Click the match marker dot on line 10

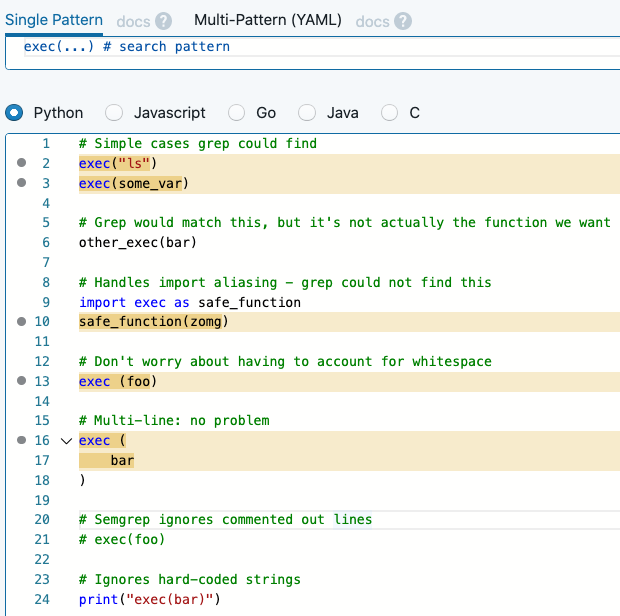[x=22, y=321]
